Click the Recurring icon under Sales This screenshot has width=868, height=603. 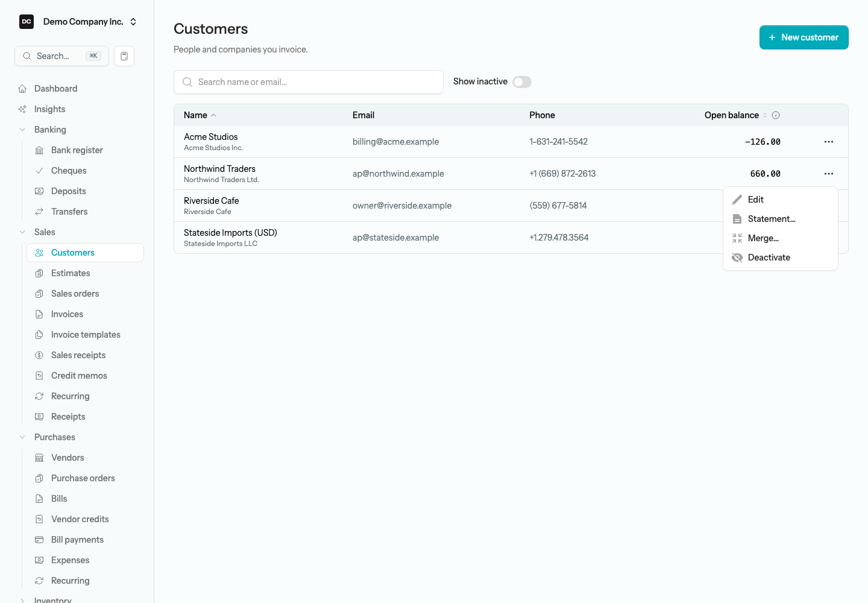(x=39, y=396)
